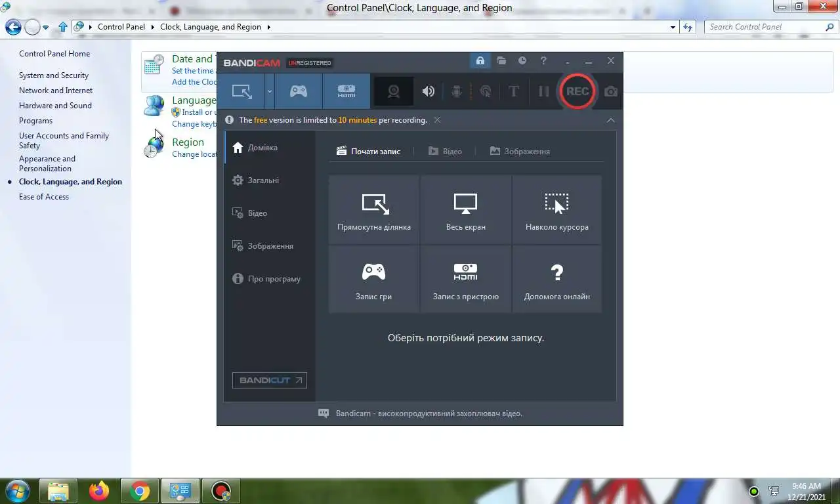
Task: Open the Region heading in Control Panel
Action: coord(188,142)
